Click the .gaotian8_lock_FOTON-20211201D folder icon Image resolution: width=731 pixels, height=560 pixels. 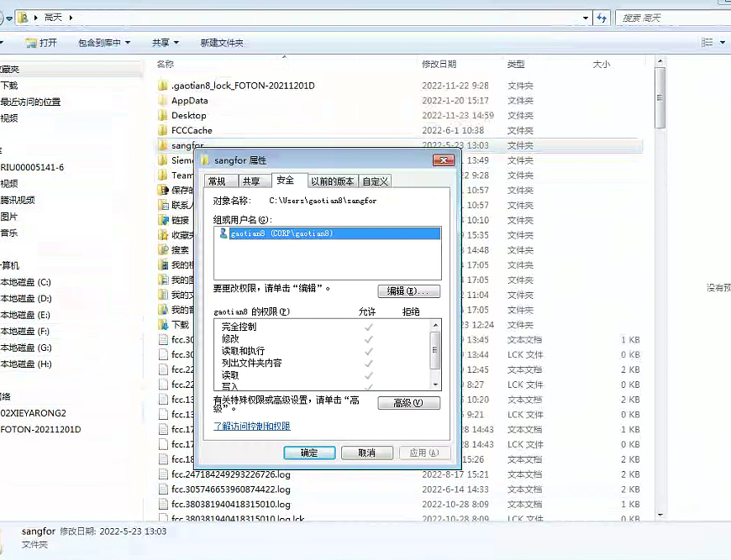click(x=164, y=86)
